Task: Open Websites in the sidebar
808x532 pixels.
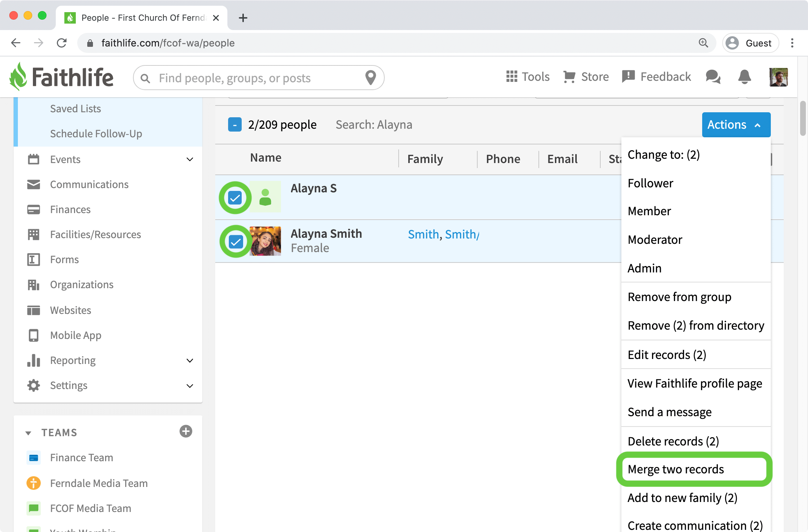Action: 70,310
